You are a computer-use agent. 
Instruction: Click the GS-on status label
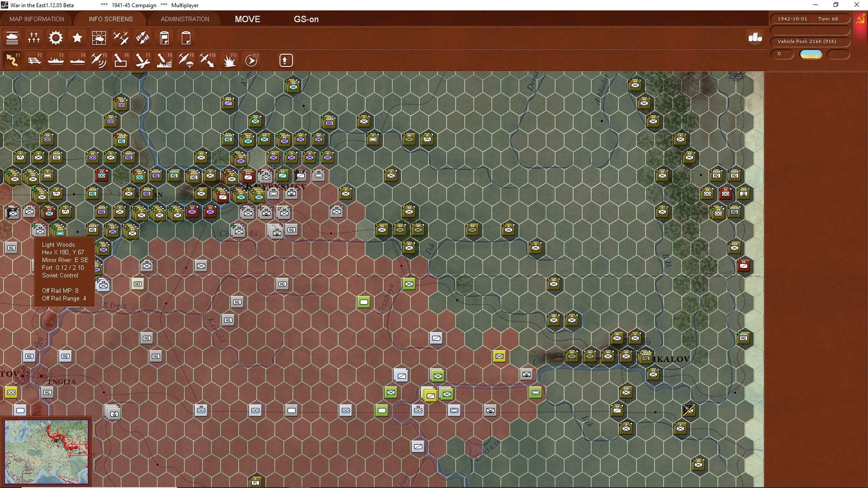coord(306,19)
